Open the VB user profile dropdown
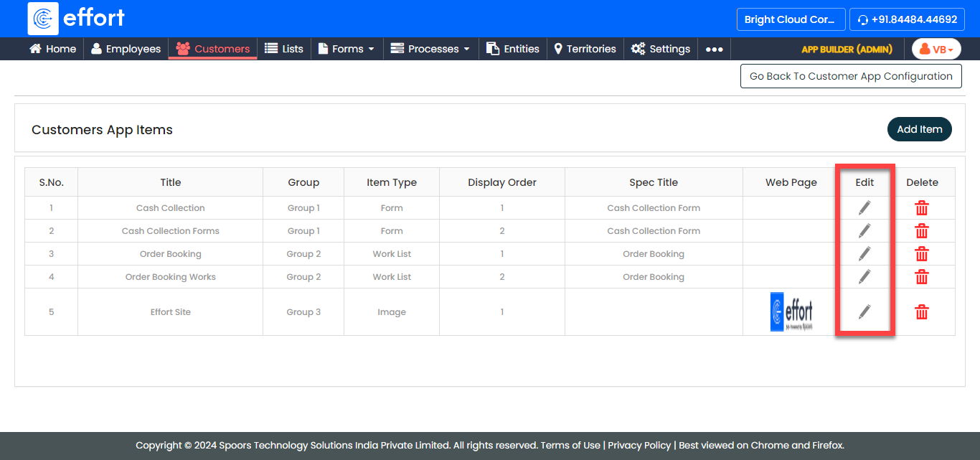 (x=936, y=50)
